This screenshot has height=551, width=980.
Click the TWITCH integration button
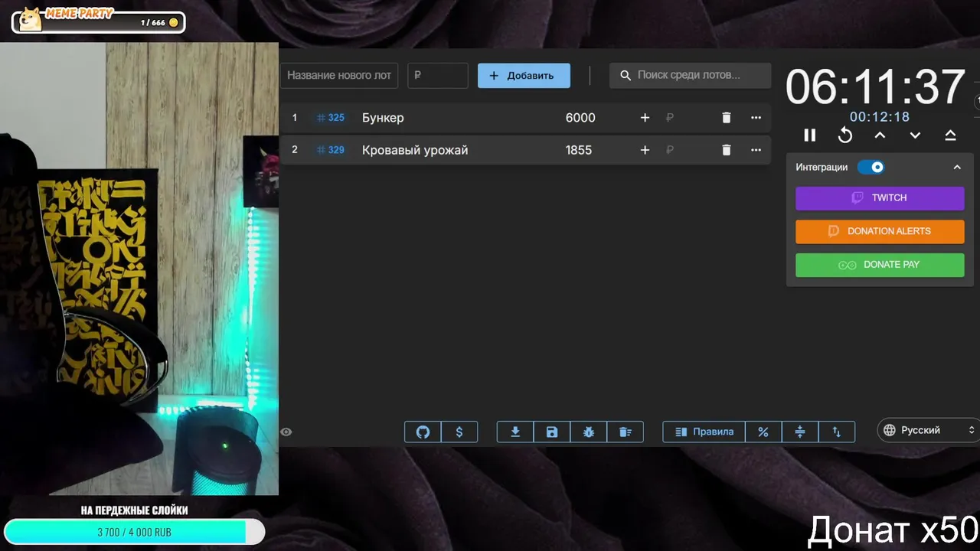tap(880, 197)
